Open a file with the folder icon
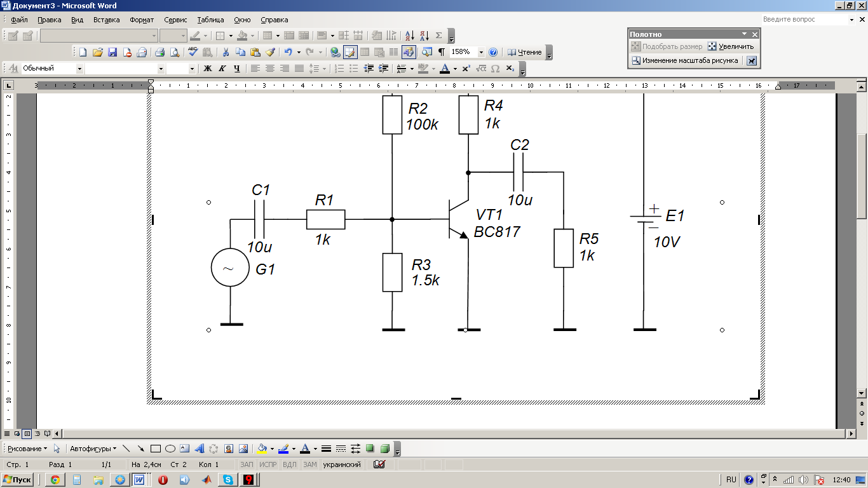Image resolution: width=868 pixels, height=488 pixels. coord(97,52)
